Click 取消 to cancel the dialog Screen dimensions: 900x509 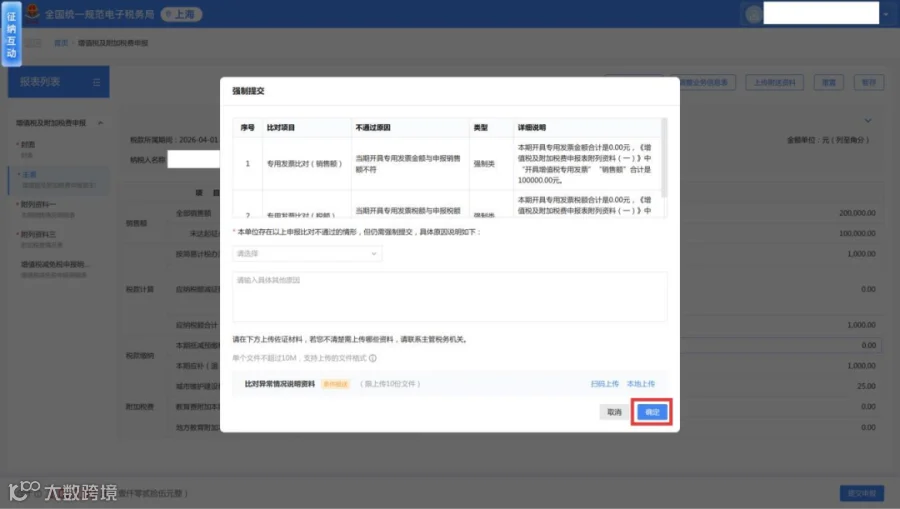coord(614,412)
